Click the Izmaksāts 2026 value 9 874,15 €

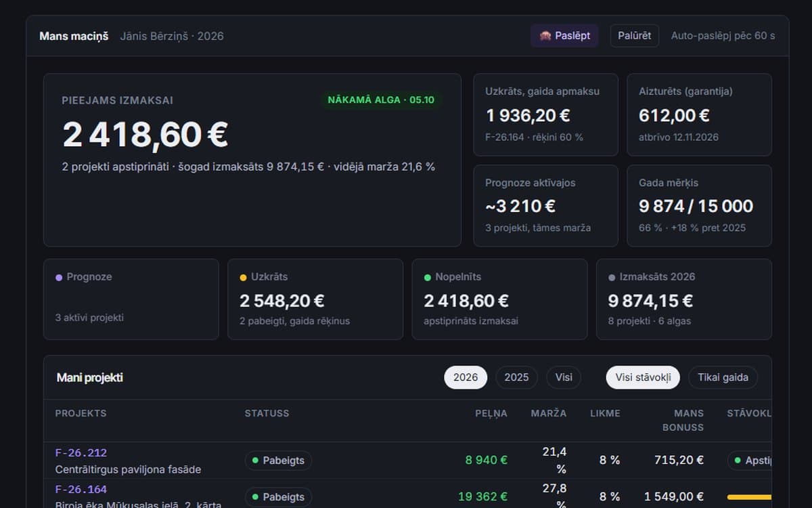coord(650,301)
